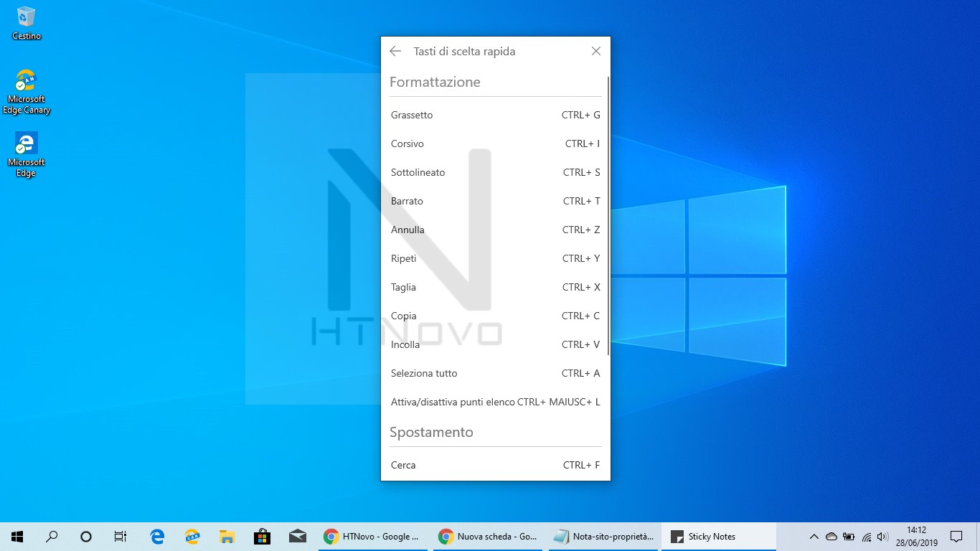Open Microsoft Edge Canary from the desktop
Viewport: 980px width, 551px height.
click(26, 83)
